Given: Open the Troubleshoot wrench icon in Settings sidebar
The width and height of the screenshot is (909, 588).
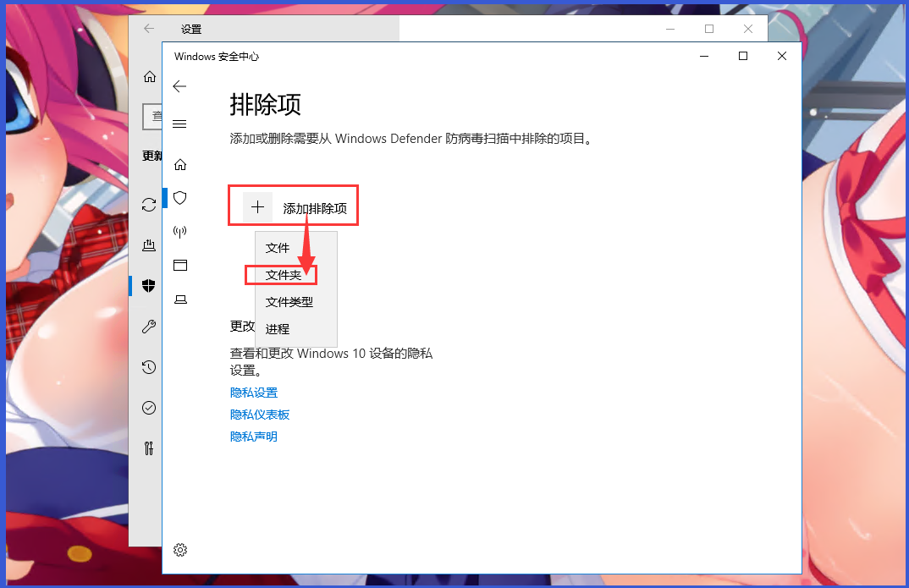Looking at the screenshot, I should 149,327.
